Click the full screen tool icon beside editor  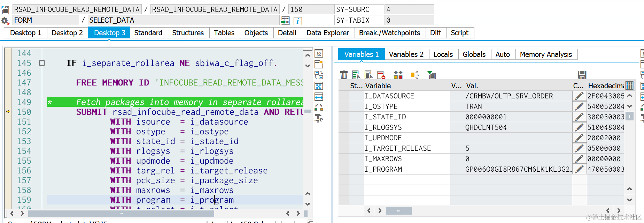319,86
